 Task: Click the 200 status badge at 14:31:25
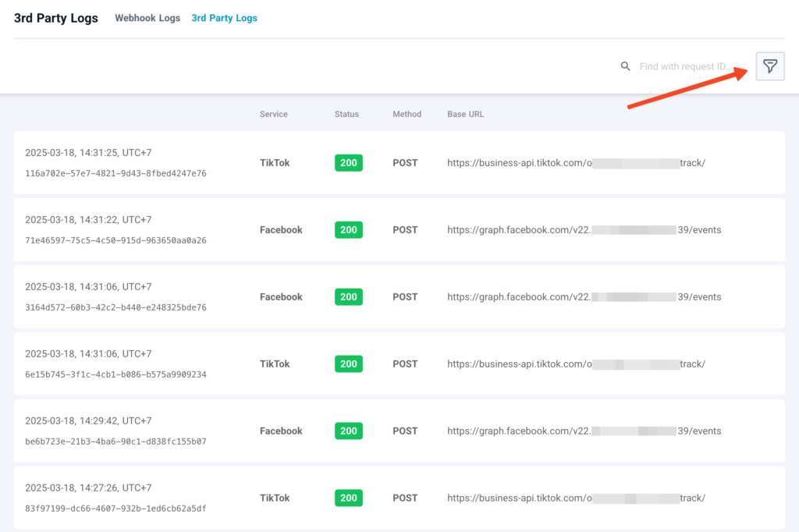tap(349, 163)
